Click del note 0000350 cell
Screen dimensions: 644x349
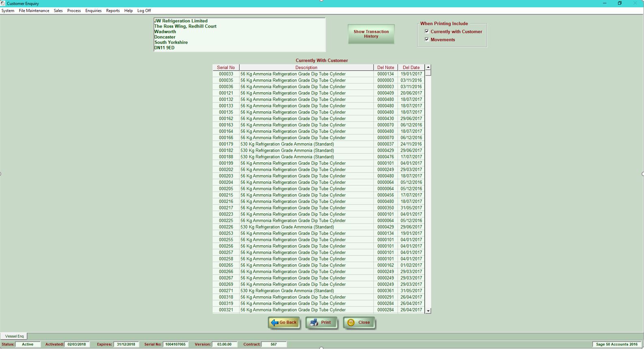[x=385, y=208]
